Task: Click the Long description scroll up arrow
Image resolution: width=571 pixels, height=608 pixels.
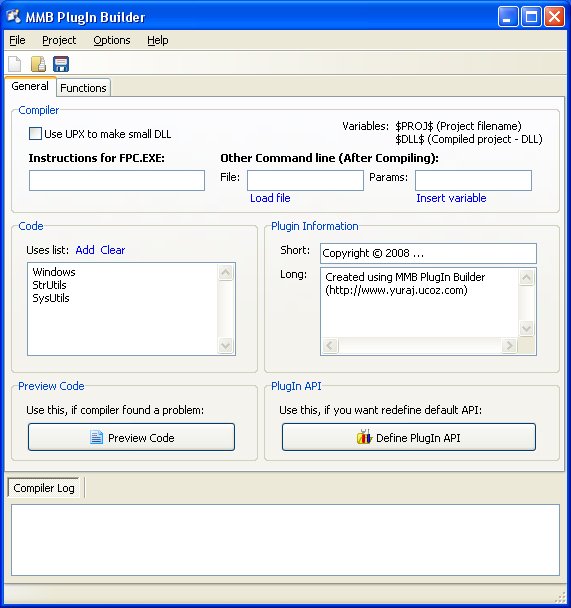Action: click(526, 277)
